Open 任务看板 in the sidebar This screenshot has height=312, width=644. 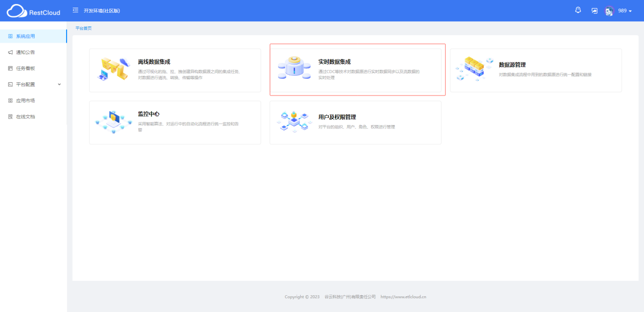click(33, 68)
